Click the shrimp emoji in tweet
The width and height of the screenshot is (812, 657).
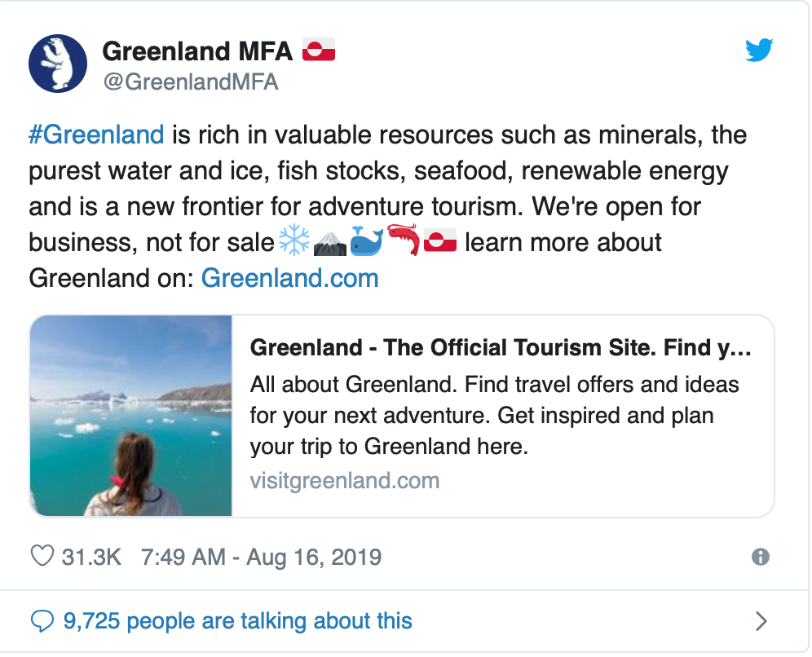click(x=404, y=240)
